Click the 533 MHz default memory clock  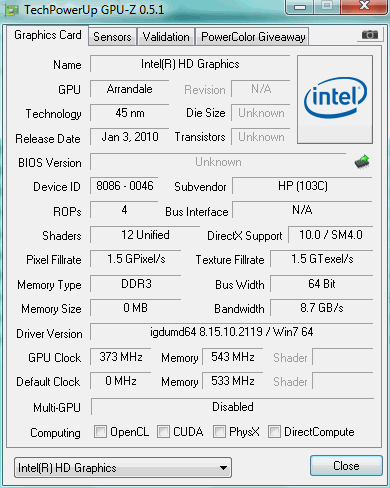pyautogui.click(x=233, y=381)
